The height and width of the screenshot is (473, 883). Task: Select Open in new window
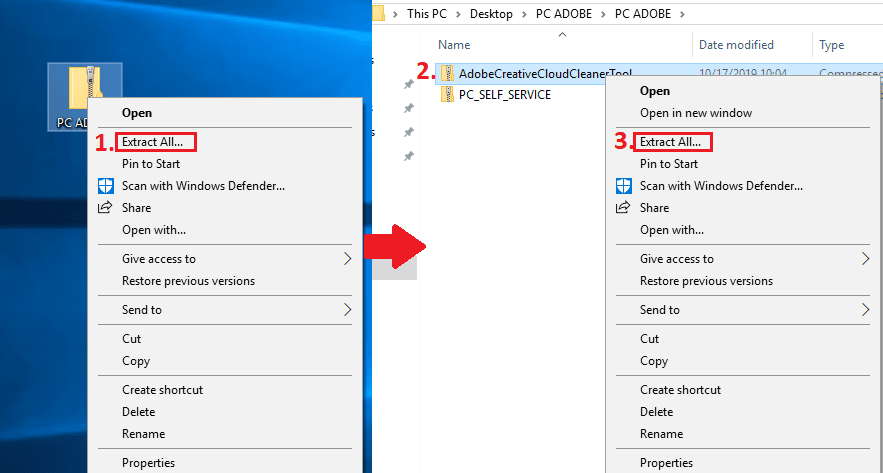696,113
